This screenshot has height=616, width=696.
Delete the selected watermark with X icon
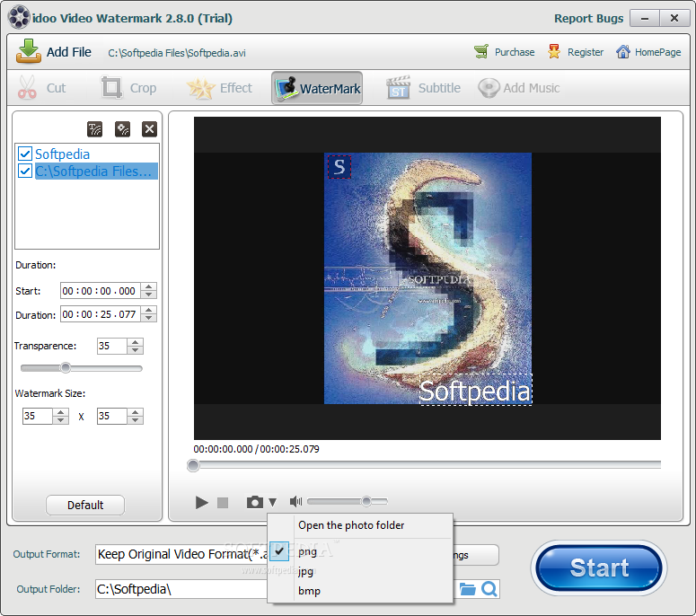click(x=150, y=129)
